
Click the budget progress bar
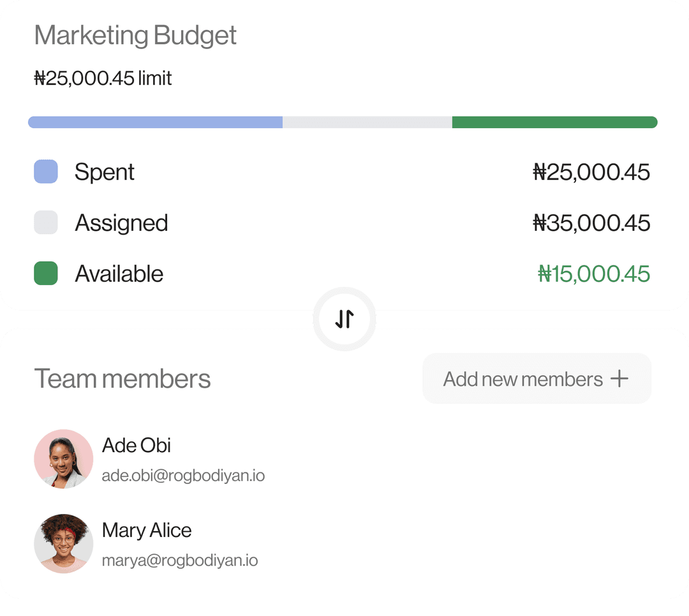[x=344, y=121]
